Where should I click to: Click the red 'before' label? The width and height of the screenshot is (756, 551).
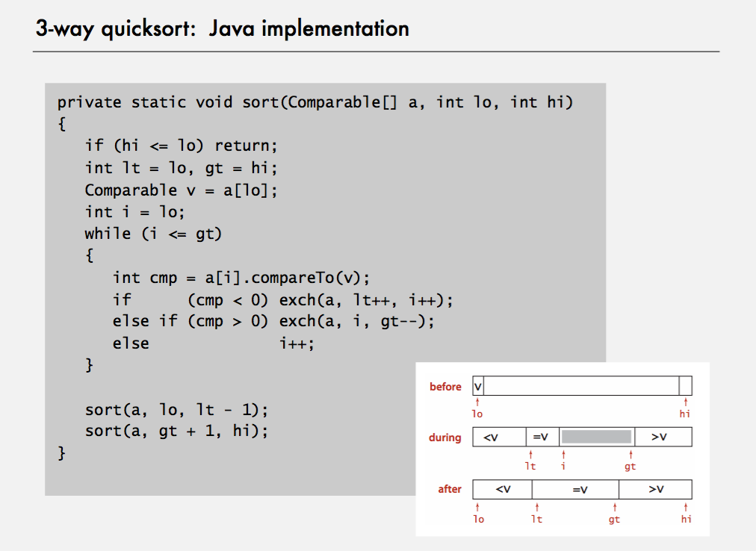click(445, 387)
